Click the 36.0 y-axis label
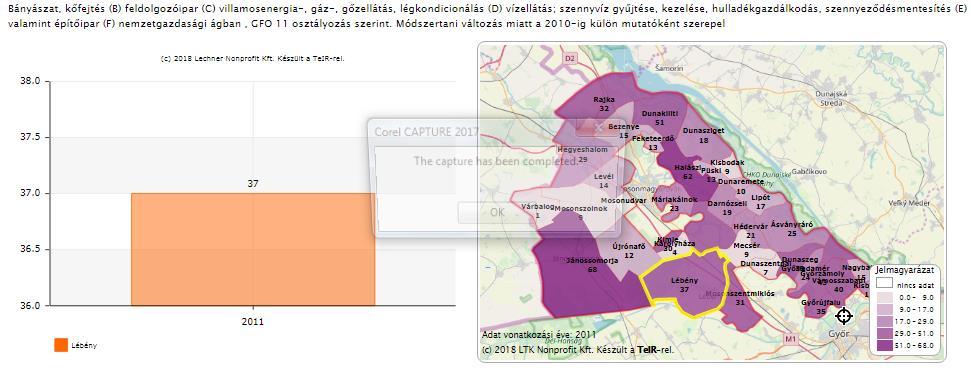971x373 pixels. click(x=29, y=305)
